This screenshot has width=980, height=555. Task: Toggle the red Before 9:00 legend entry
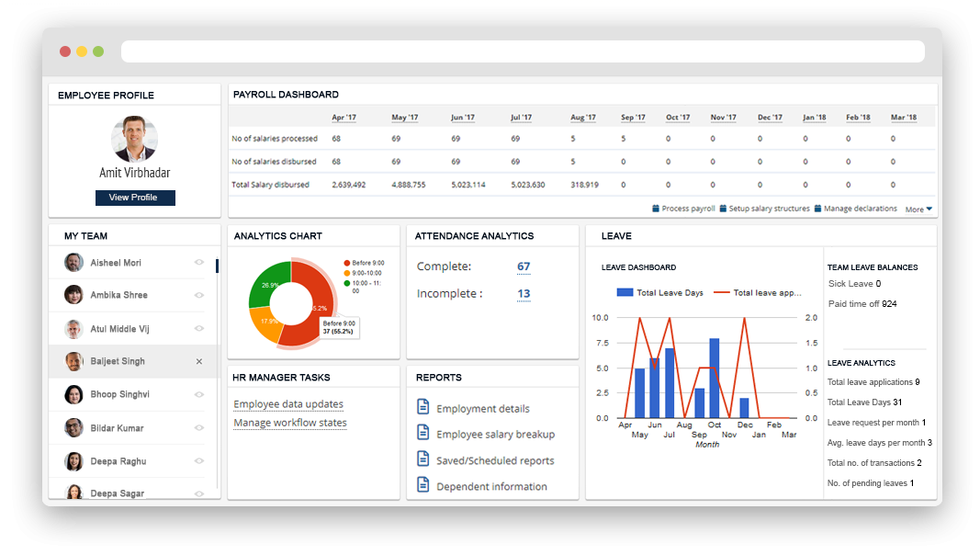point(364,263)
